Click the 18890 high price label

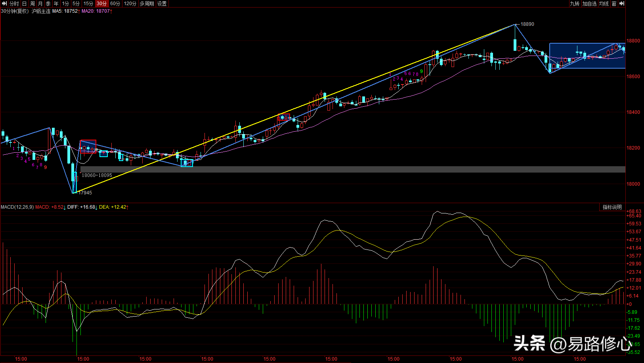coord(527,24)
